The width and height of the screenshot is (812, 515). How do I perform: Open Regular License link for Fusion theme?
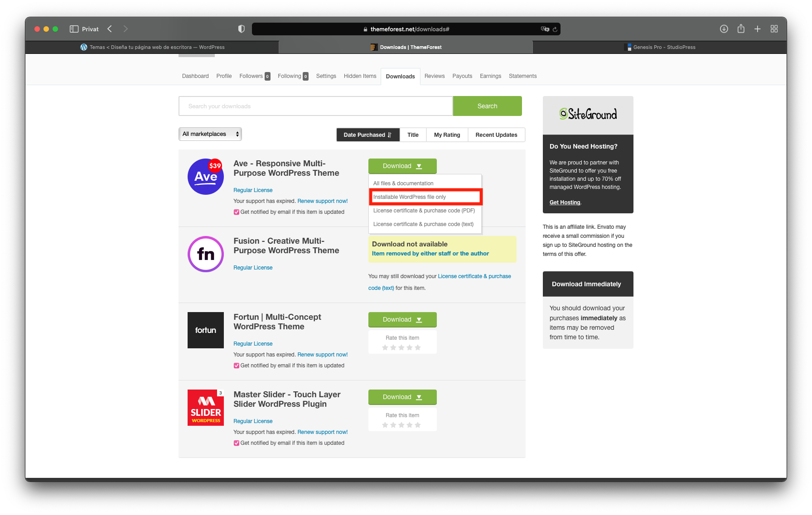(253, 268)
